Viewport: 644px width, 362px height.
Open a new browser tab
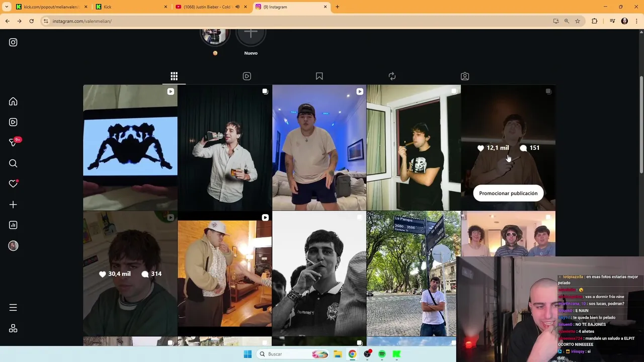click(x=337, y=7)
